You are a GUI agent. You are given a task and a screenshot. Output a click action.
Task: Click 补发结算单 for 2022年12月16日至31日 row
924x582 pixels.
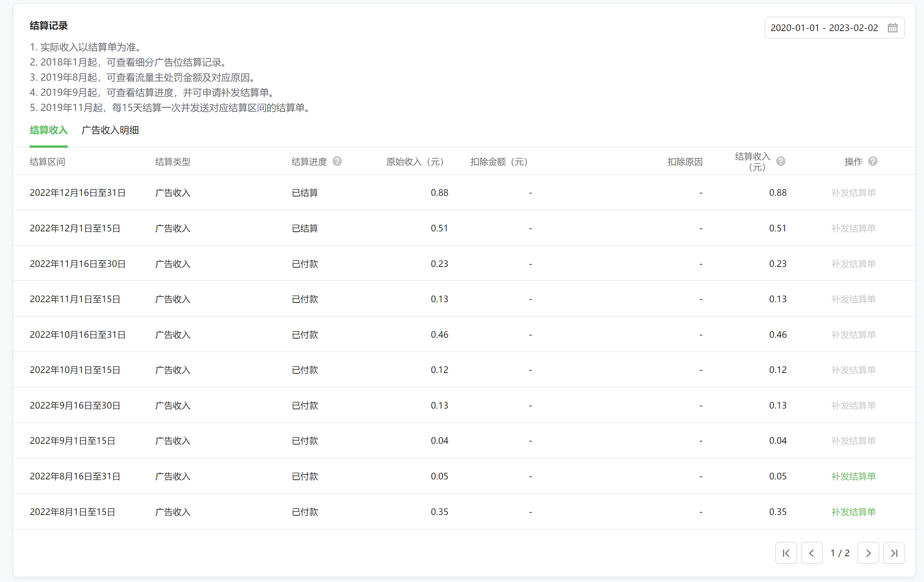click(x=853, y=193)
